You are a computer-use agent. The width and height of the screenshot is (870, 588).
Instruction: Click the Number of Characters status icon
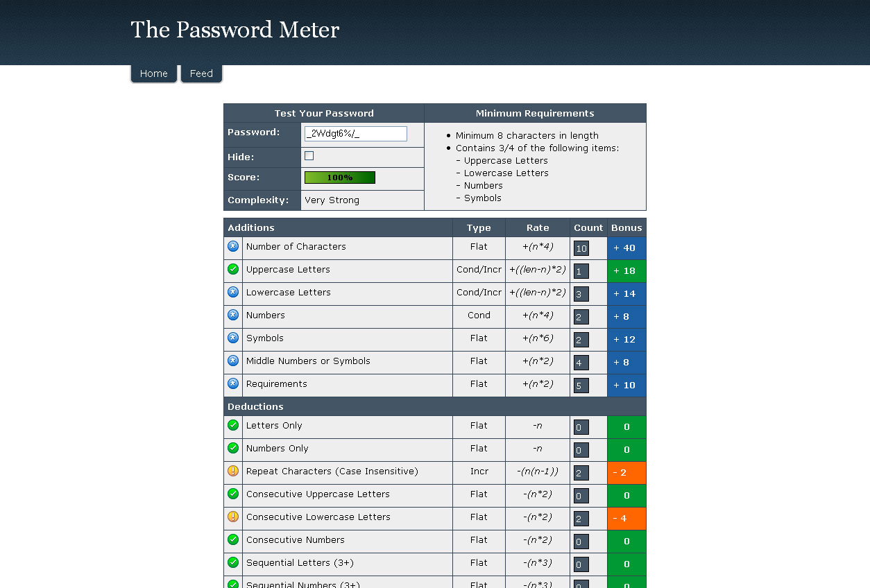click(233, 246)
